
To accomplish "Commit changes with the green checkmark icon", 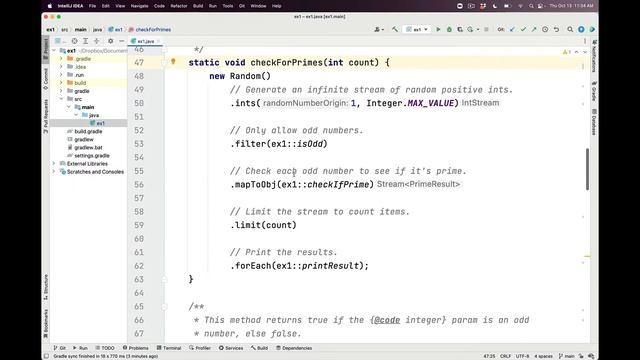I will click(523, 29).
